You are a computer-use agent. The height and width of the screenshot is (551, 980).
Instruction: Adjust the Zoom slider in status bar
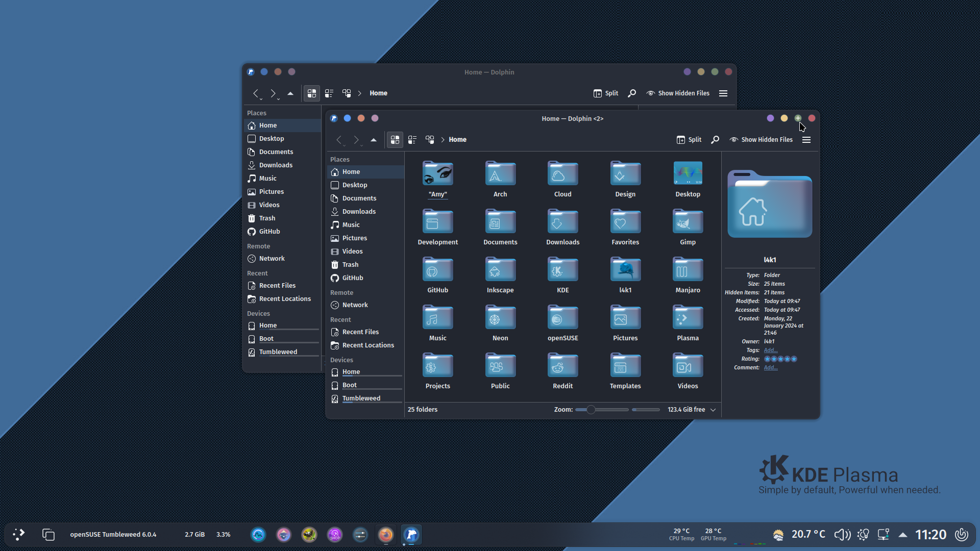[x=602, y=410]
